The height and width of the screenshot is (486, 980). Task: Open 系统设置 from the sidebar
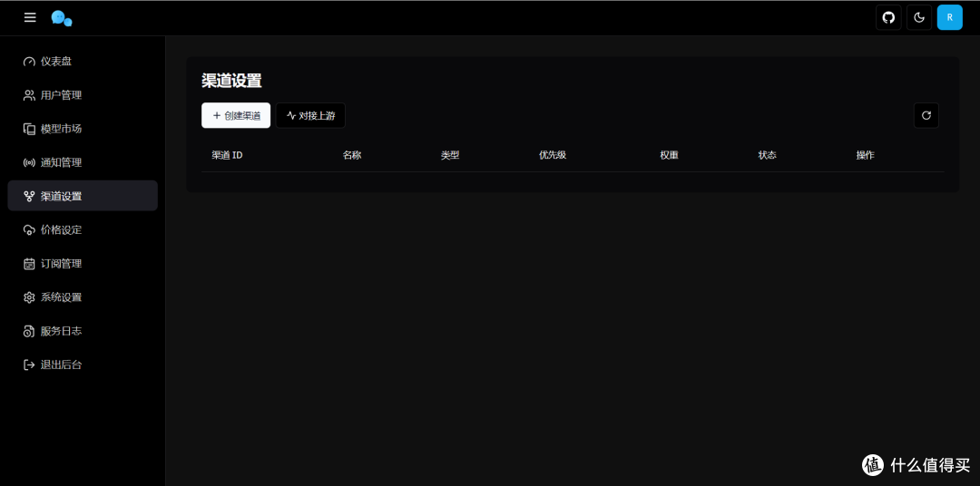(83, 298)
